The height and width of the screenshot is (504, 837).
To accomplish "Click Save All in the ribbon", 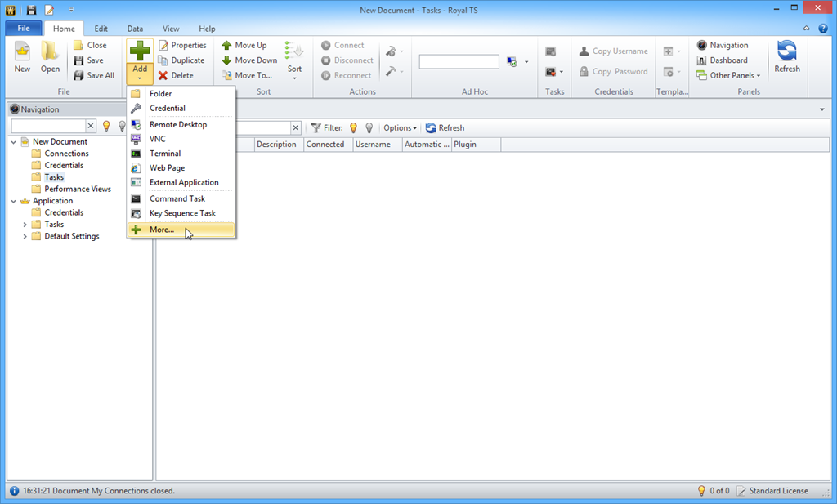I will click(94, 75).
